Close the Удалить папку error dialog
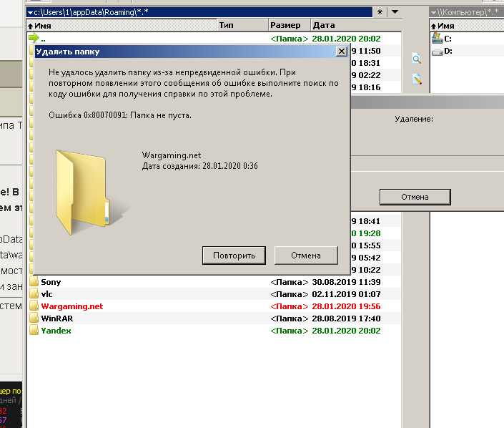The image size is (504, 428). [341, 52]
